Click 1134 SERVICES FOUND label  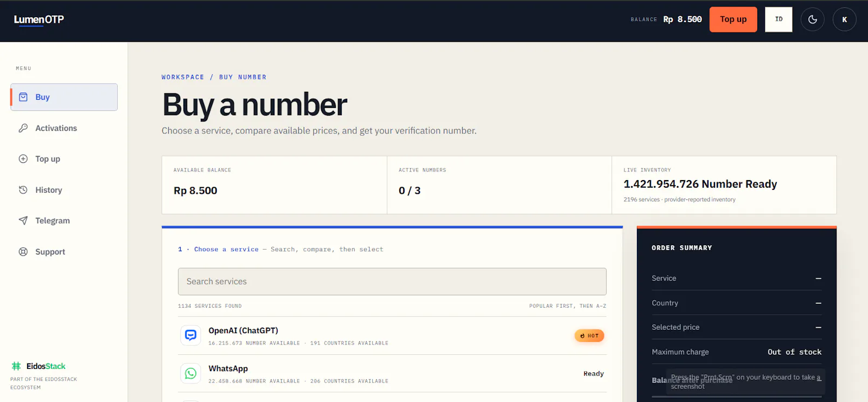210,306
